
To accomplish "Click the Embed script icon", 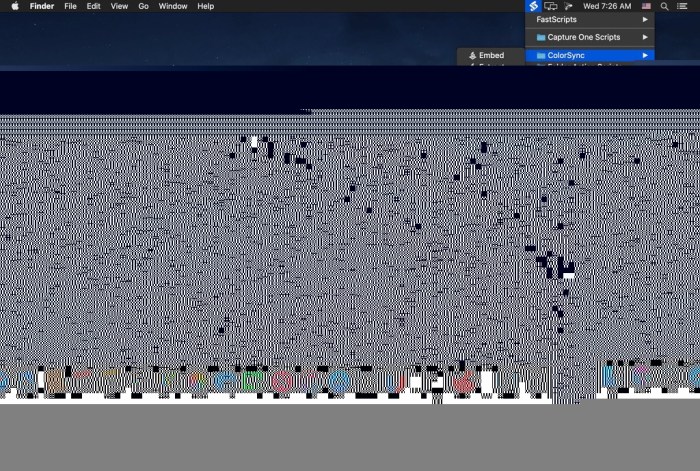I will 472,55.
